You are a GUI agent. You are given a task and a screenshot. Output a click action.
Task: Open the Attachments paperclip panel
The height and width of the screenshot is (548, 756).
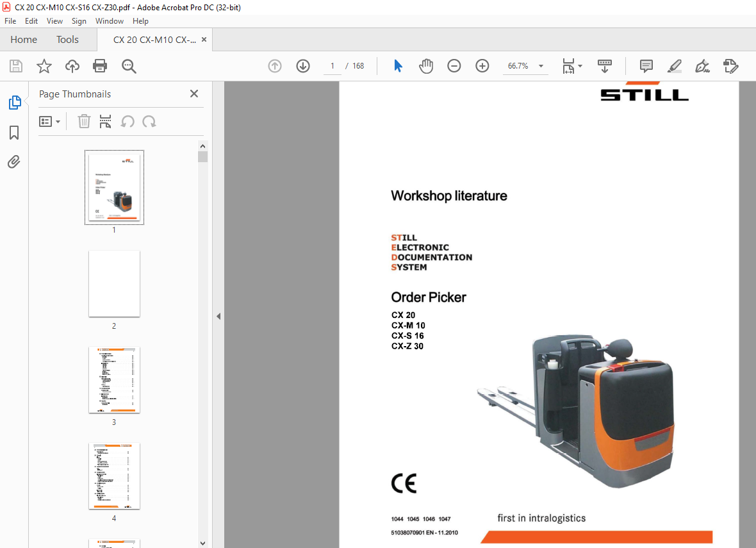pos(14,162)
